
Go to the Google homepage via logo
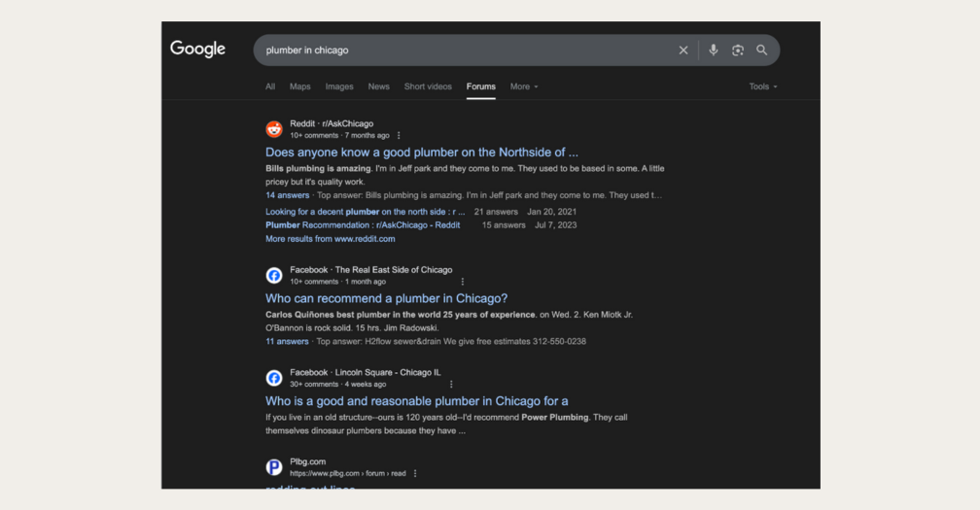197,50
